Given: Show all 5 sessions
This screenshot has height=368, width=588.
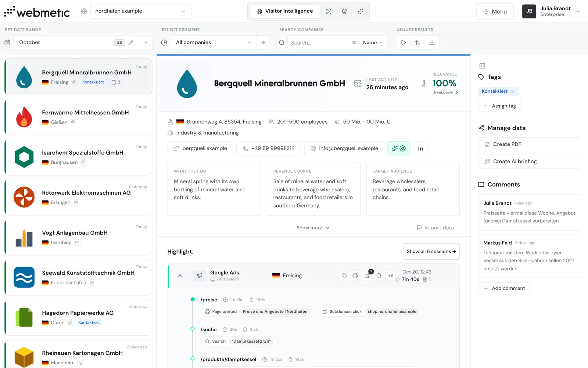Looking at the screenshot, I should (431, 251).
